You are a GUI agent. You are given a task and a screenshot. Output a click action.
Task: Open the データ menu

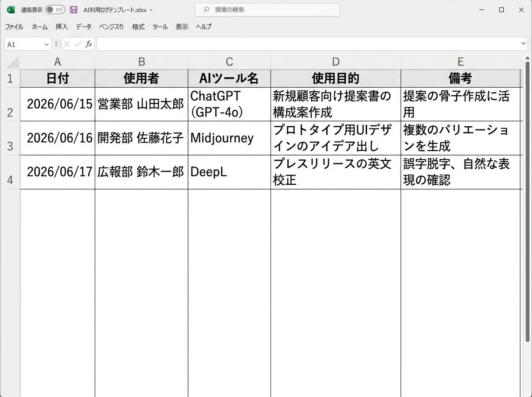click(83, 27)
